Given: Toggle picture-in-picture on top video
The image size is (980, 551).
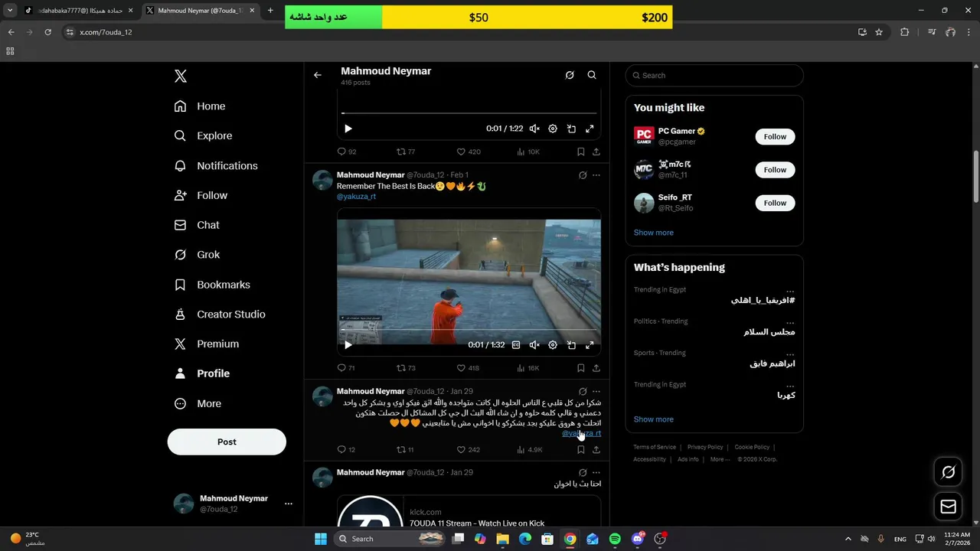Looking at the screenshot, I should [x=571, y=129].
